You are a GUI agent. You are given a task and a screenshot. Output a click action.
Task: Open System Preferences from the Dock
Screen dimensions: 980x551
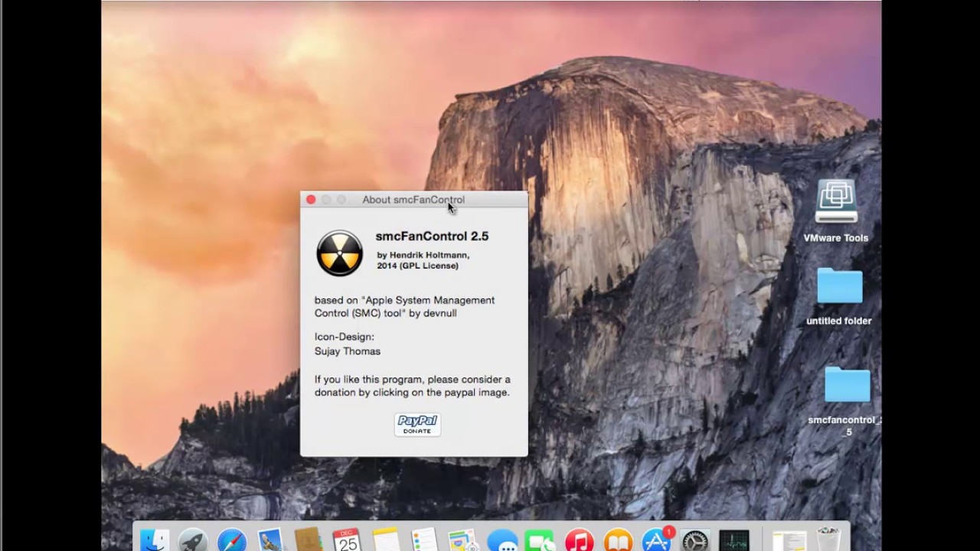(695, 540)
